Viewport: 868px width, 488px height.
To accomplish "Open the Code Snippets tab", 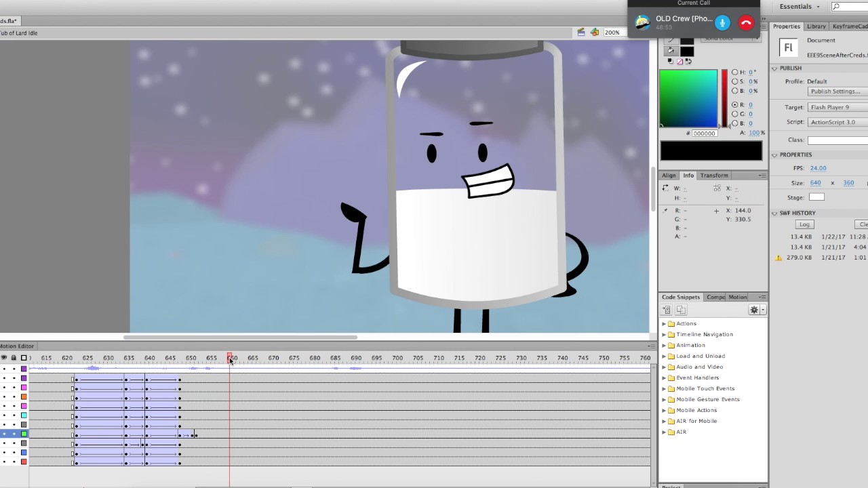I will (x=681, y=297).
